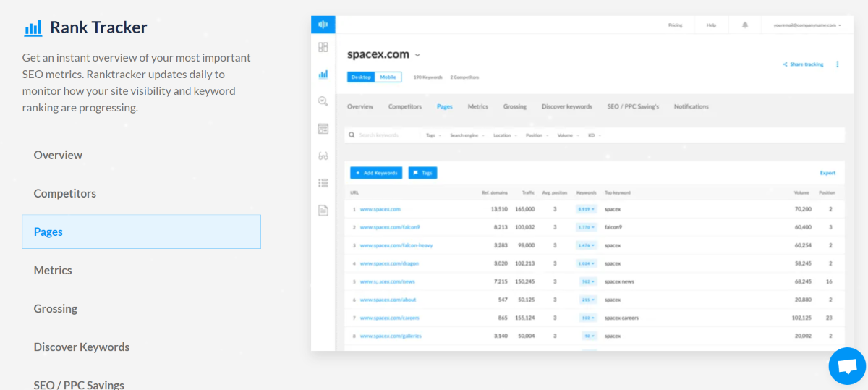Image resolution: width=868 pixels, height=390 pixels.
Task: Open the SEO / PPC Saving's tab
Action: (634, 106)
